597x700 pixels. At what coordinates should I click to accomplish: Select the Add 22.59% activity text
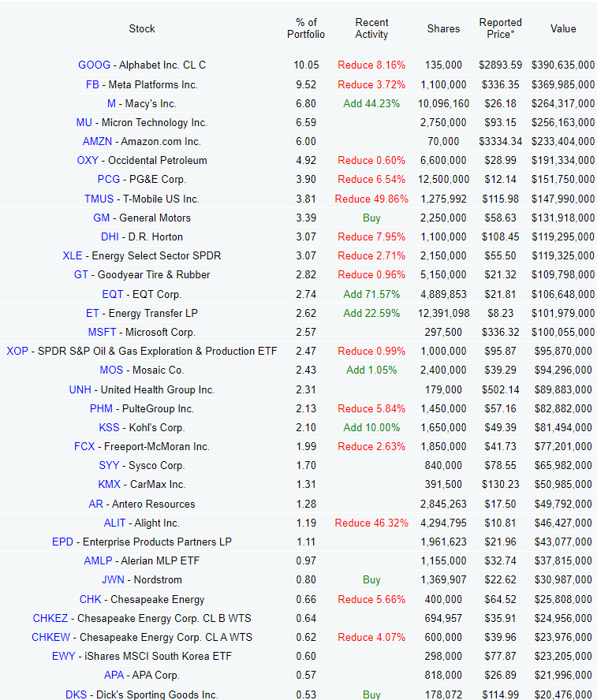(371, 314)
